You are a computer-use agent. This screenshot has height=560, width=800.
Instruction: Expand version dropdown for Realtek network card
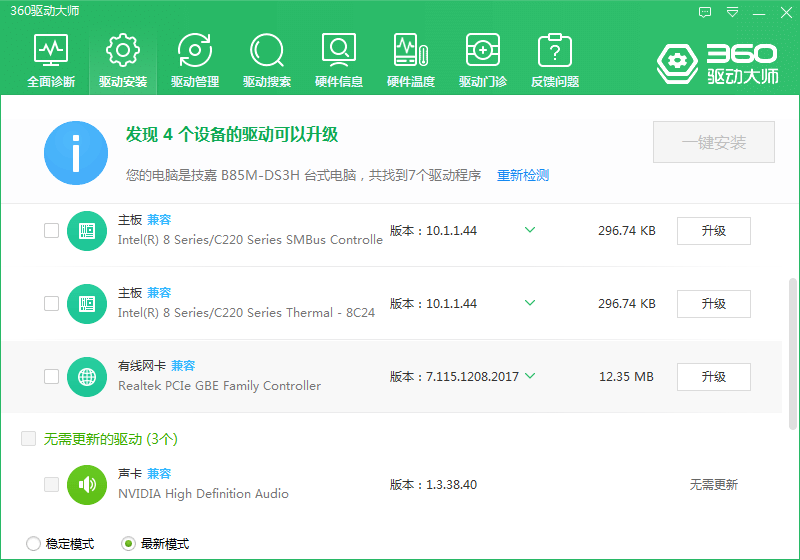pyautogui.click(x=530, y=376)
